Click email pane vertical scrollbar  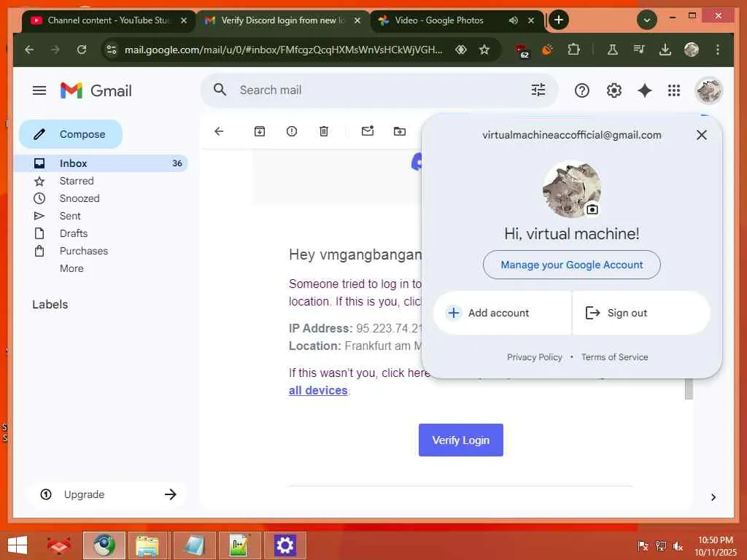point(689,389)
